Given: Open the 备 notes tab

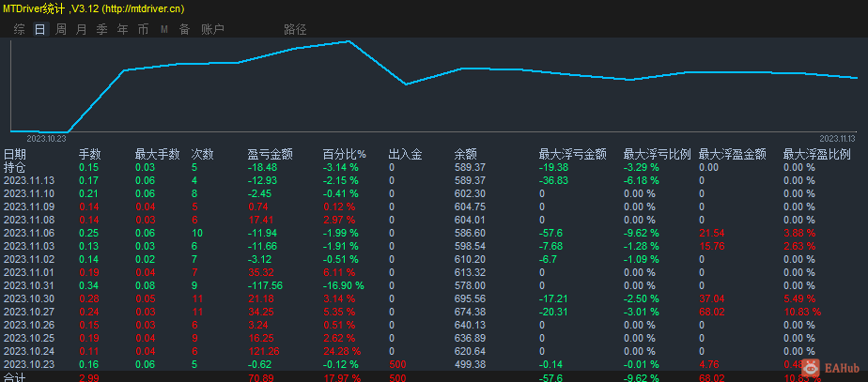Looking at the screenshot, I should (x=184, y=29).
